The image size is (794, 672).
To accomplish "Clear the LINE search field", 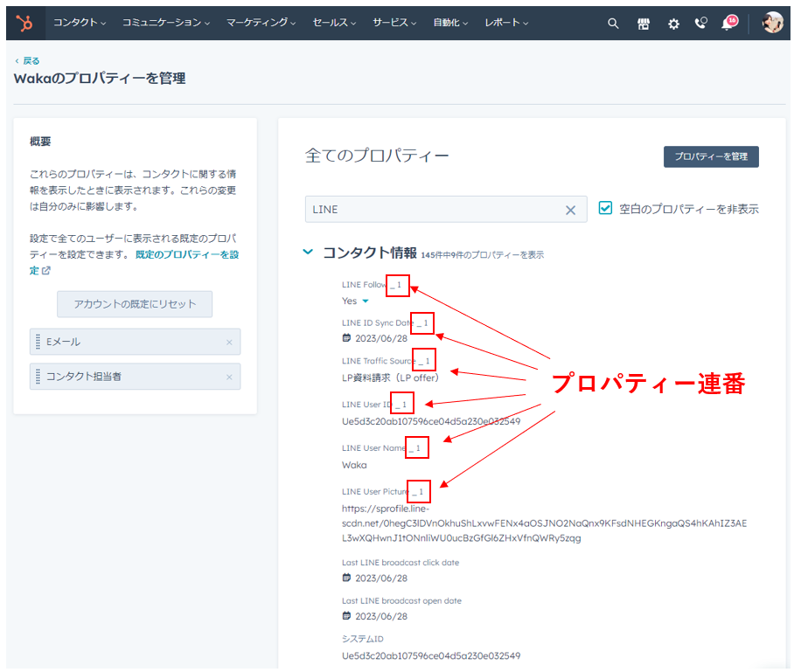I will pyautogui.click(x=570, y=210).
